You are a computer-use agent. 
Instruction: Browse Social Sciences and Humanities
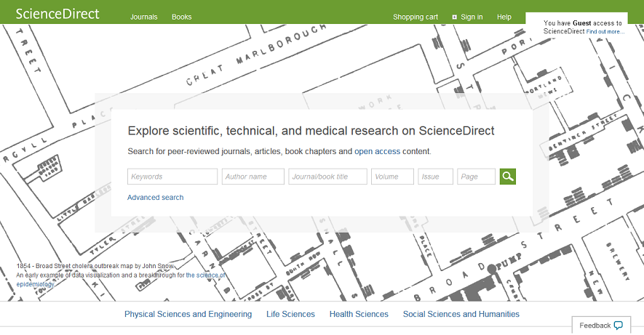[461, 314]
